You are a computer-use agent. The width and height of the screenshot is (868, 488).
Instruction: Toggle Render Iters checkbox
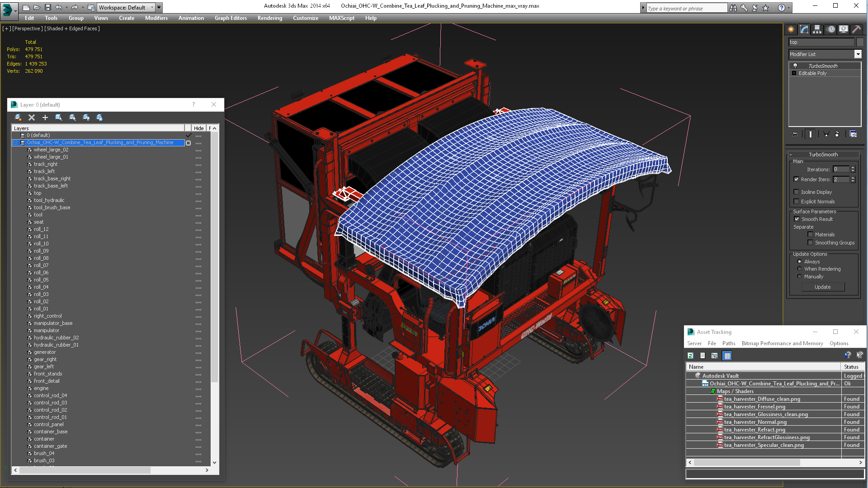(x=797, y=179)
